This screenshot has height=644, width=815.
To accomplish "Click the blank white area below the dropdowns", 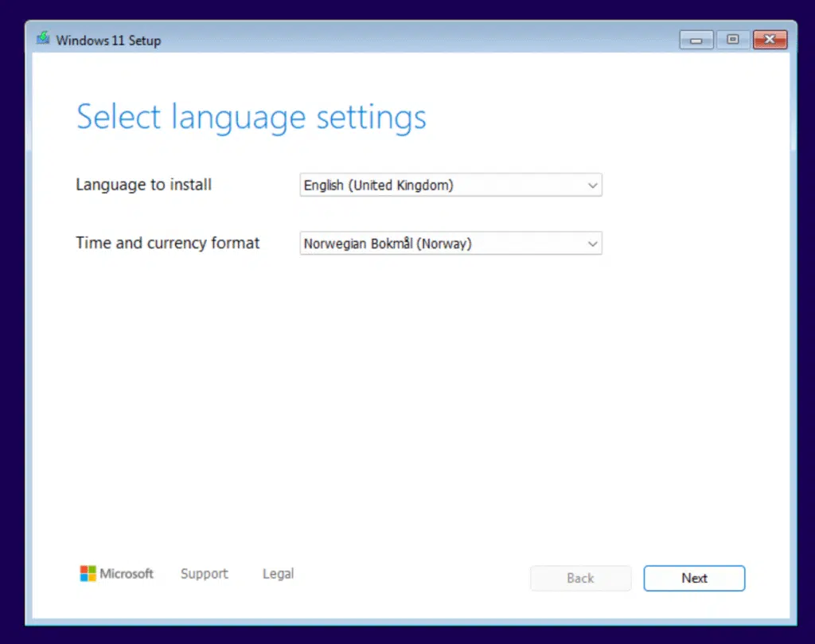I will (414, 398).
